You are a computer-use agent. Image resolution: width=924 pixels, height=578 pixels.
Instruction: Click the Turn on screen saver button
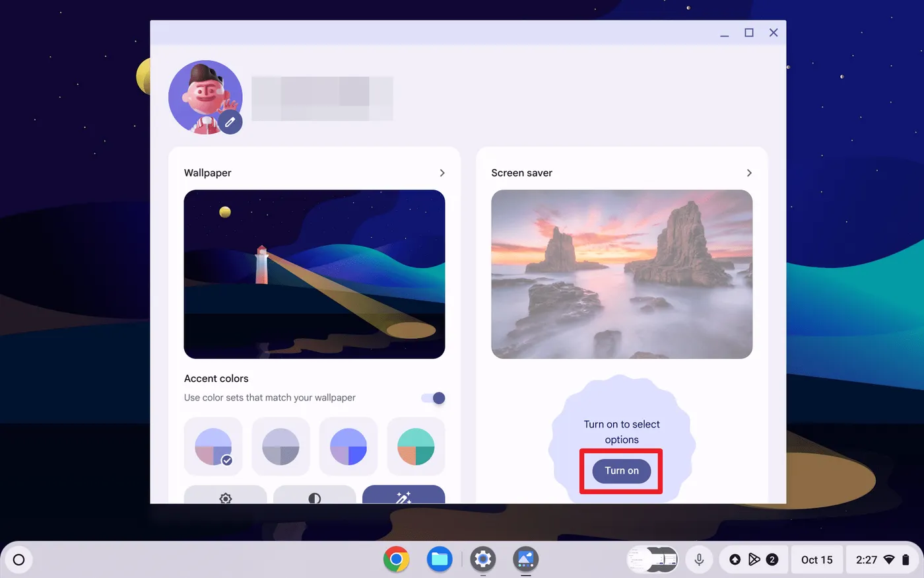[622, 471]
